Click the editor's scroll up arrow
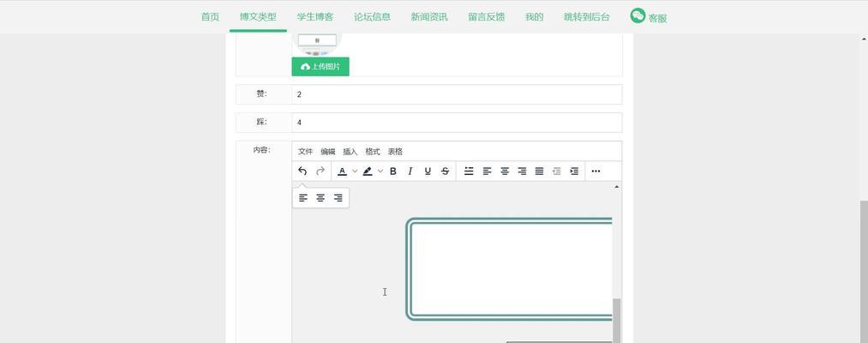The width and height of the screenshot is (868, 343). click(x=617, y=187)
